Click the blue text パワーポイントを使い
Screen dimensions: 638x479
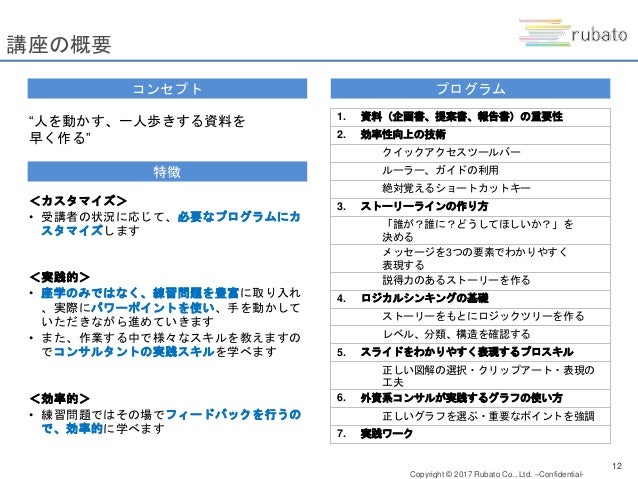point(153,308)
